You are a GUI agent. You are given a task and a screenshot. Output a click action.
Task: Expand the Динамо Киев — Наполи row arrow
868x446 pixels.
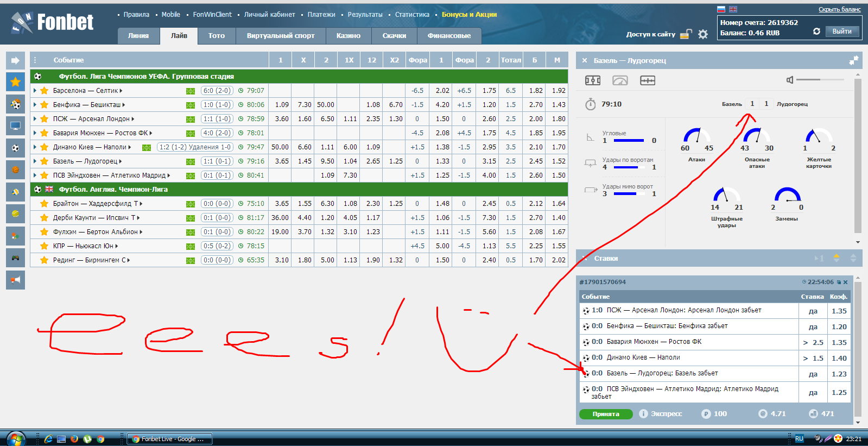pyautogui.click(x=35, y=147)
